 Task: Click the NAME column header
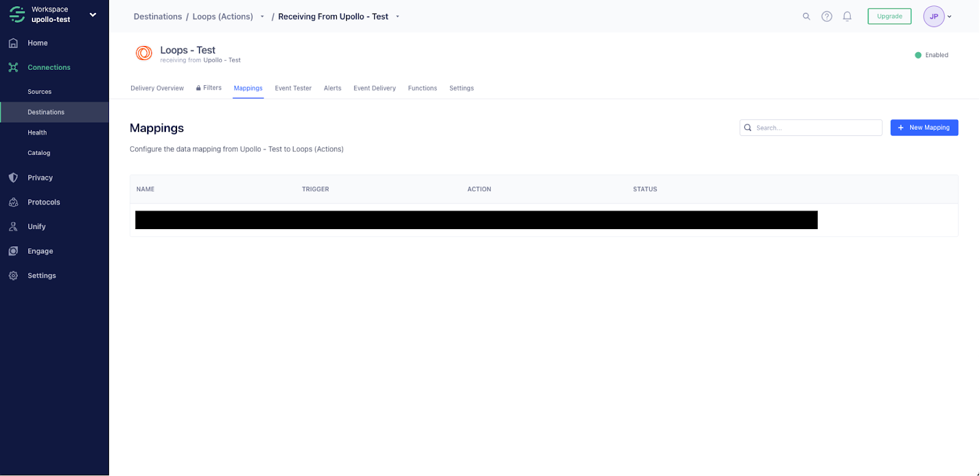pyautogui.click(x=145, y=189)
